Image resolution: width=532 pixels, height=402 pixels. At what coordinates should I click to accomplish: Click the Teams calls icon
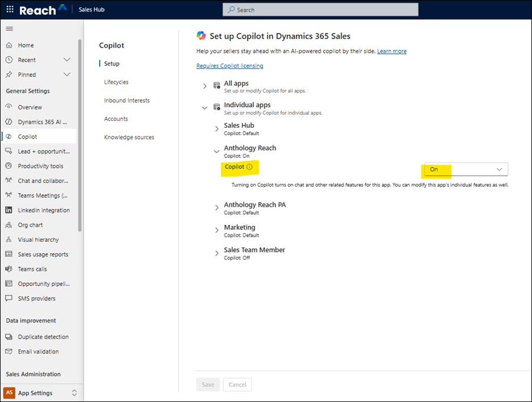point(9,269)
